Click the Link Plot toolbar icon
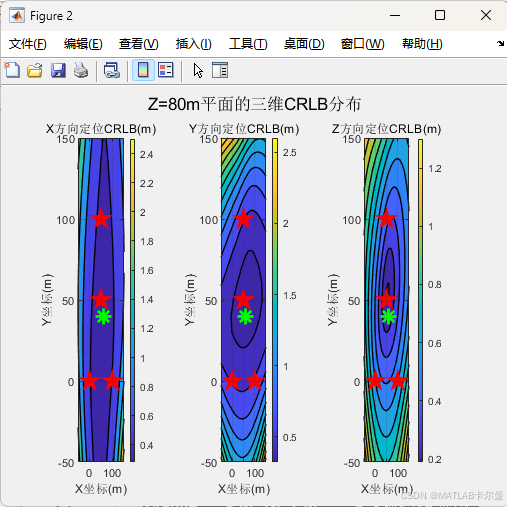The image size is (507, 507). point(112,70)
